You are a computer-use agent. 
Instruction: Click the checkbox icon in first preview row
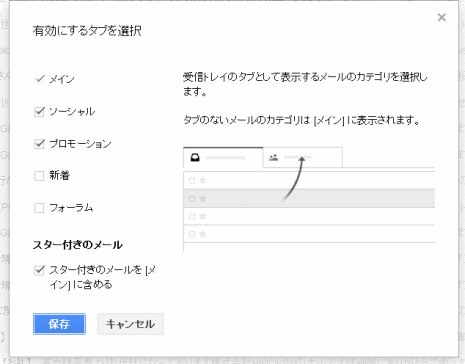192,181
